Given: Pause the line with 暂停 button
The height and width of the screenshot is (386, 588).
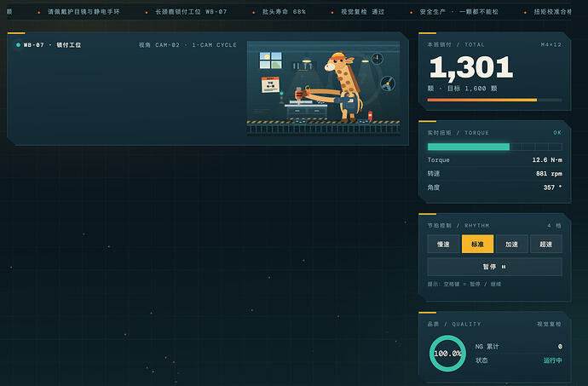Looking at the screenshot, I should coord(494,267).
